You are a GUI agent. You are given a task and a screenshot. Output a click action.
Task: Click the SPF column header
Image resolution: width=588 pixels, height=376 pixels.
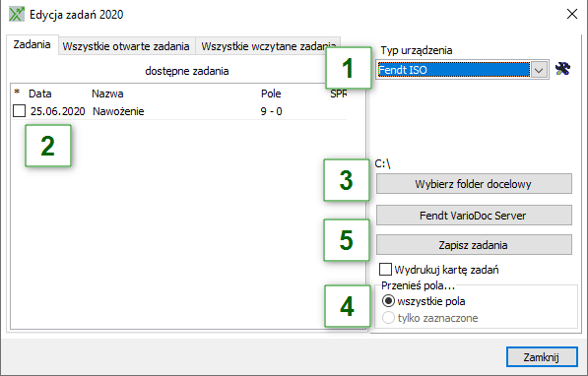pyautogui.click(x=338, y=94)
